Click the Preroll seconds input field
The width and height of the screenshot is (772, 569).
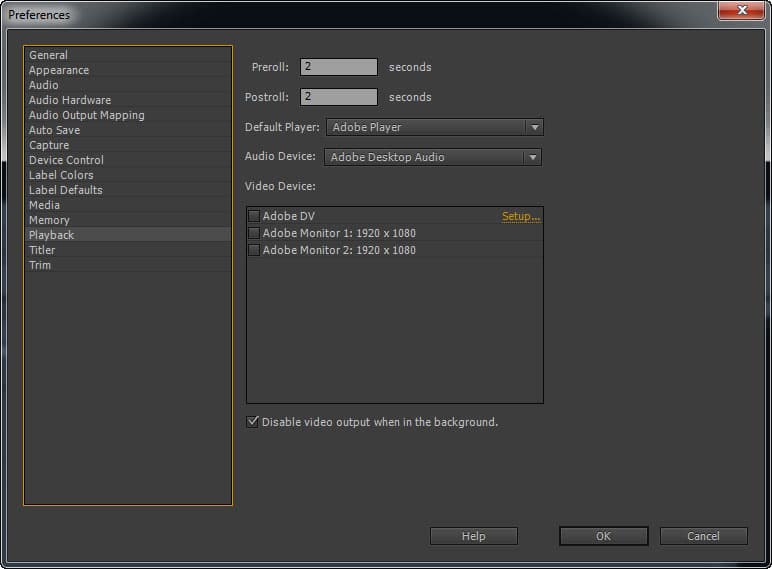(x=339, y=67)
